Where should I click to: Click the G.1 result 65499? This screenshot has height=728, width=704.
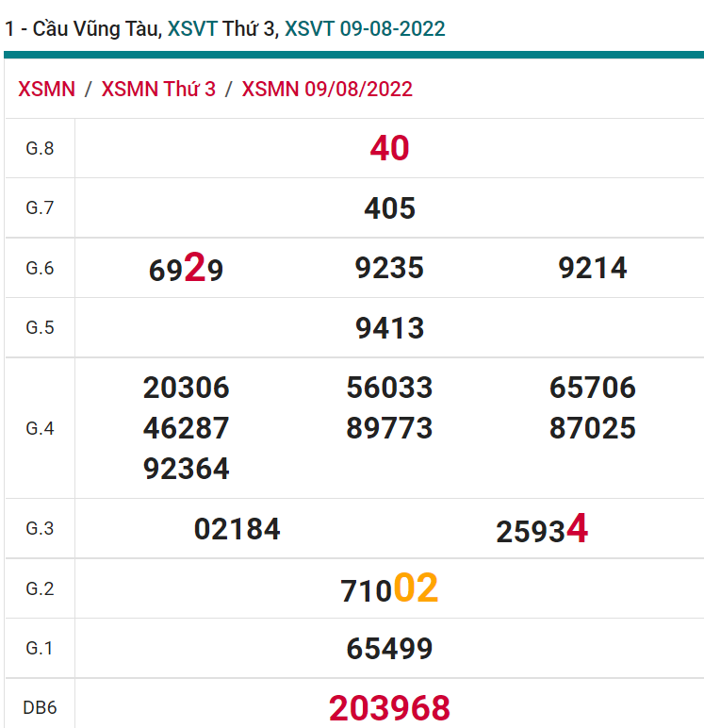coord(389,649)
